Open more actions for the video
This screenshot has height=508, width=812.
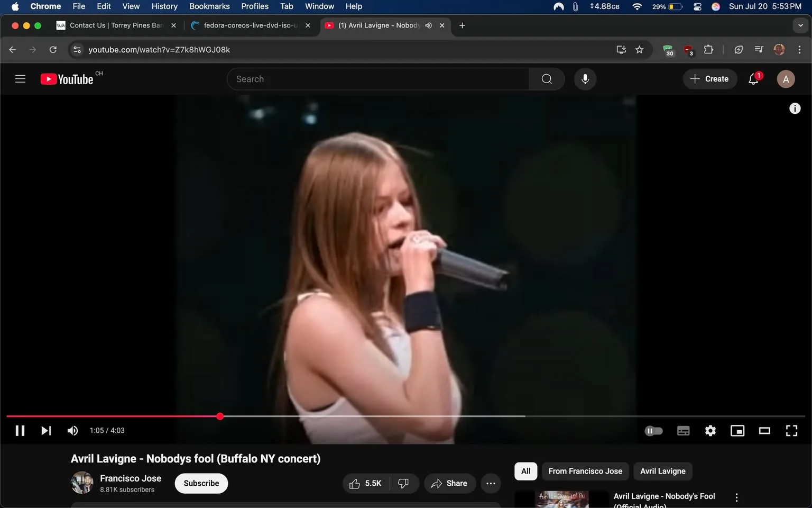coord(491,483)
